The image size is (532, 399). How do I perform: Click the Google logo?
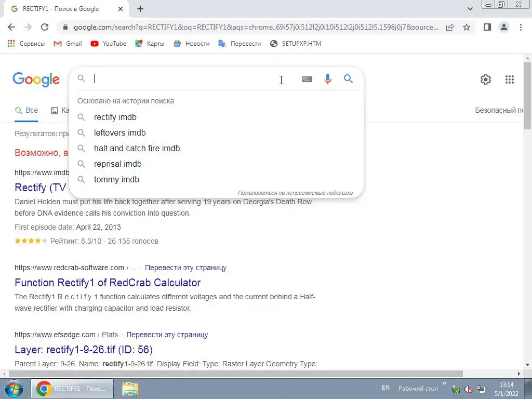click(36, 79)
